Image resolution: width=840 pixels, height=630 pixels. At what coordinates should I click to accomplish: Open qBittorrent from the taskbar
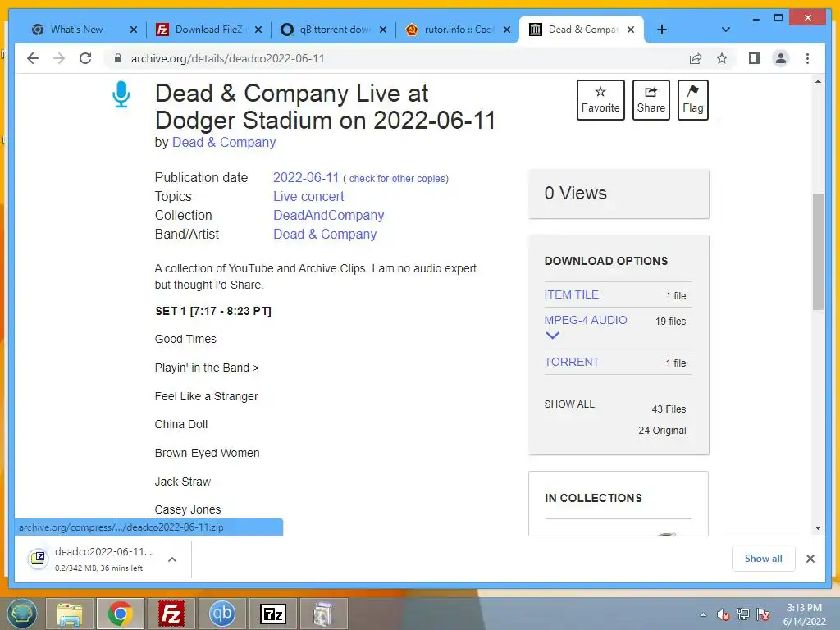tap(221, 614)
